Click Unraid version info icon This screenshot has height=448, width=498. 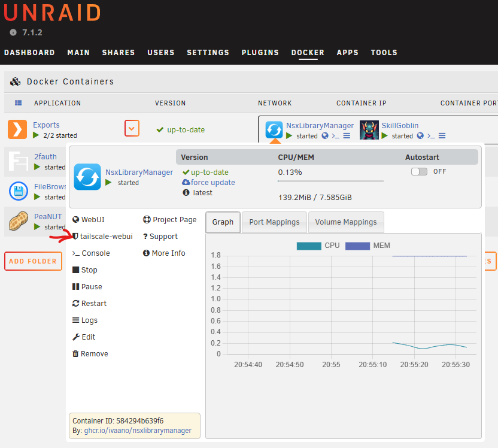pyautogui.click(x=13, y=32)
